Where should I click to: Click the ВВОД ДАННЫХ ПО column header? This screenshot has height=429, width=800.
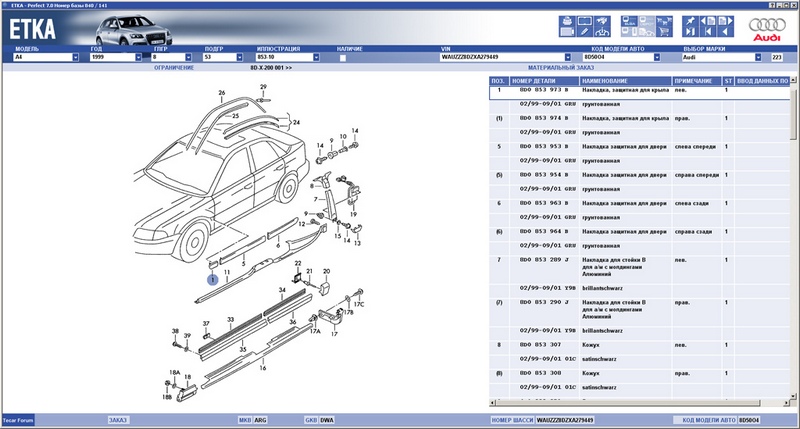click(762, 81)
